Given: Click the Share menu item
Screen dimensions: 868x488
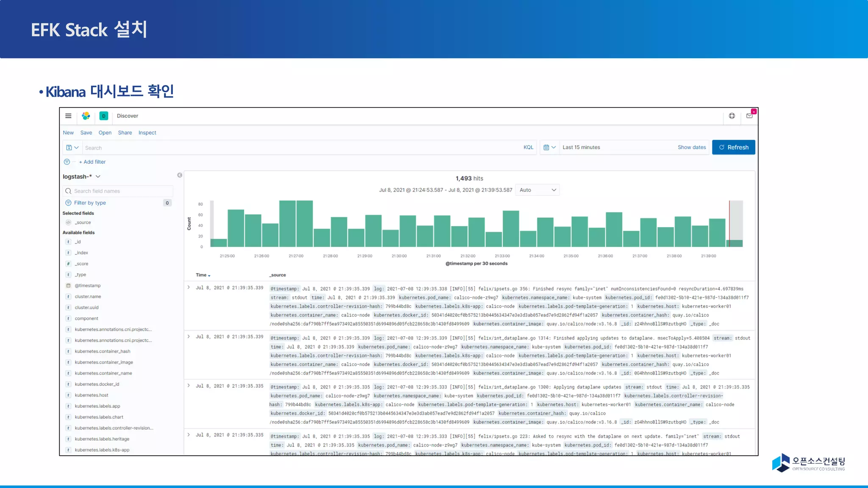Looking at the screenshot, I should tap(125, 133).
